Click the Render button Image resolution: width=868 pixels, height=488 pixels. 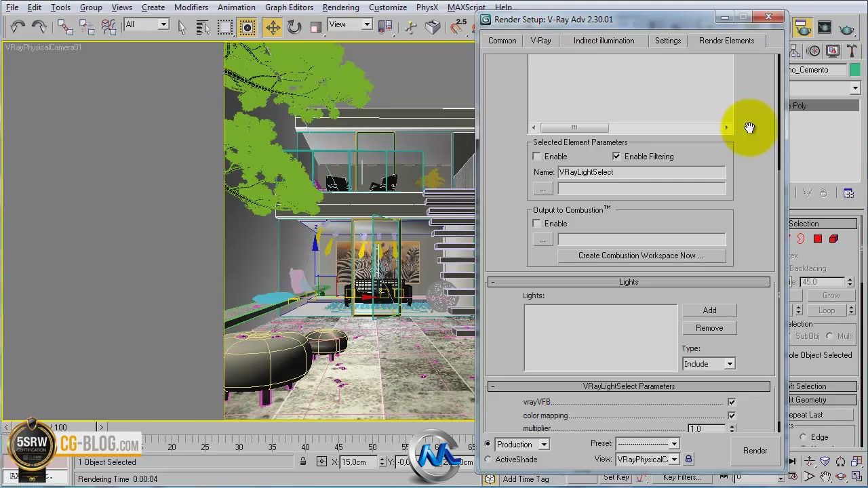(x=755, y=451)
